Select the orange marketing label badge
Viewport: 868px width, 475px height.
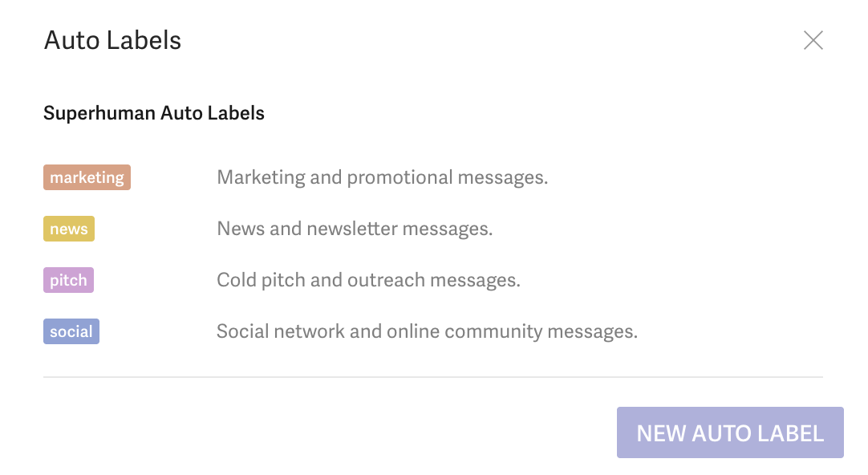click(x=87, y=177)
